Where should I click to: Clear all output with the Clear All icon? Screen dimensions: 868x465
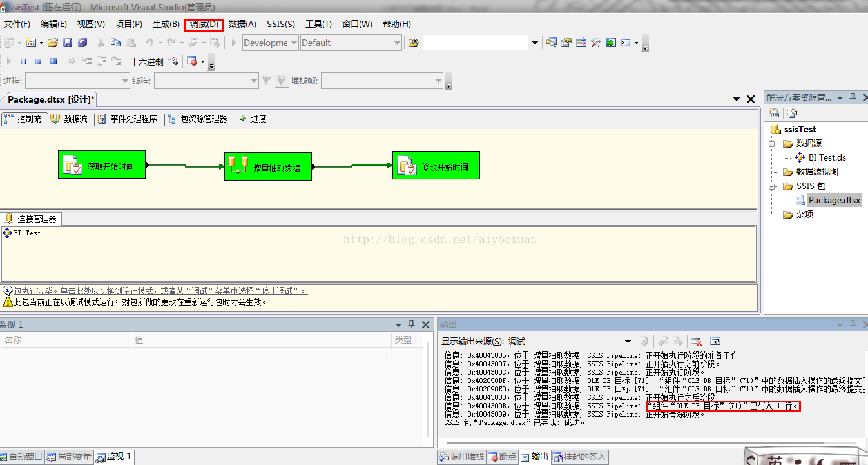click(x=696, y=341)
